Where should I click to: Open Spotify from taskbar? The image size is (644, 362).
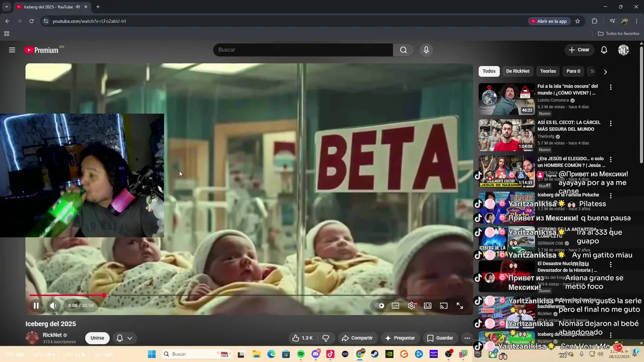[x=301, y=354]
